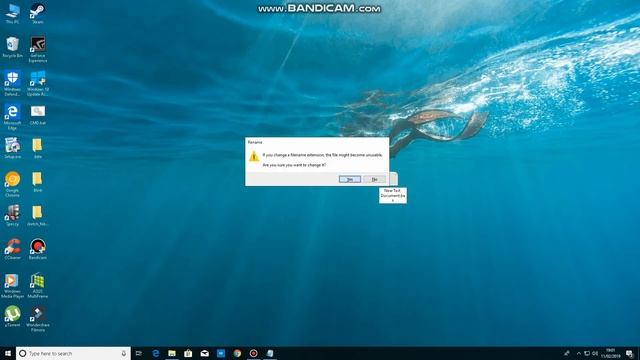Open the taskbar clock and calendar

[611, 353]
